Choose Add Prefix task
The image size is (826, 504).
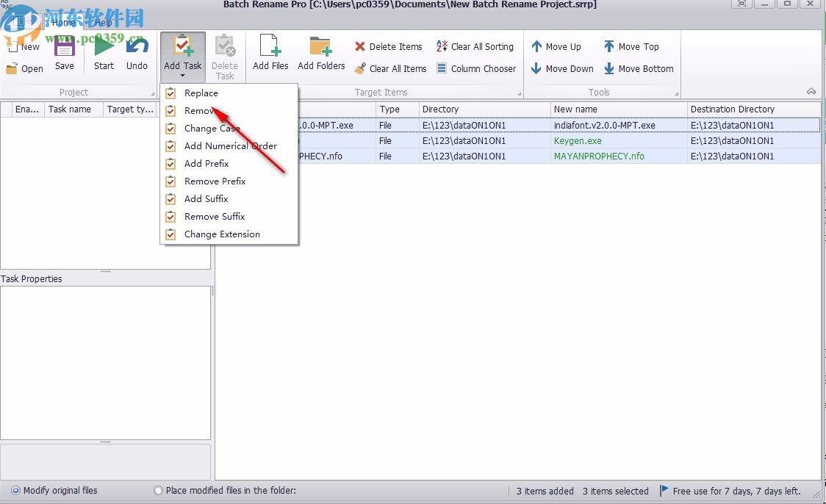coord(229,164)
